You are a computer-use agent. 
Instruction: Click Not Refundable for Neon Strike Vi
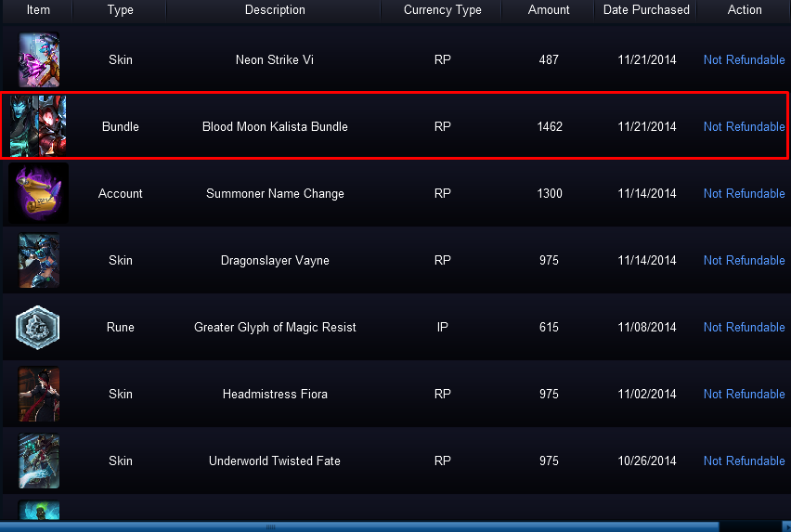pyautogui.click(x=744, y=60)
